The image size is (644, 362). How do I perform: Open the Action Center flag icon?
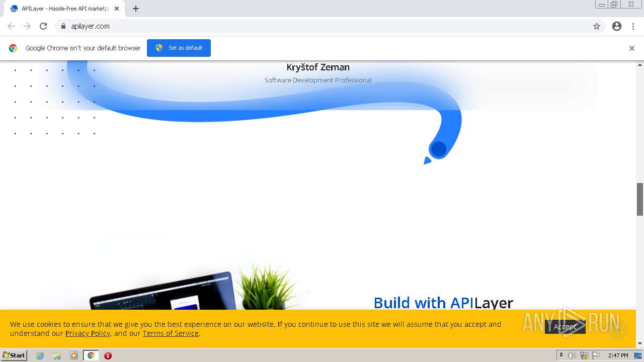[x=596, y=355]
